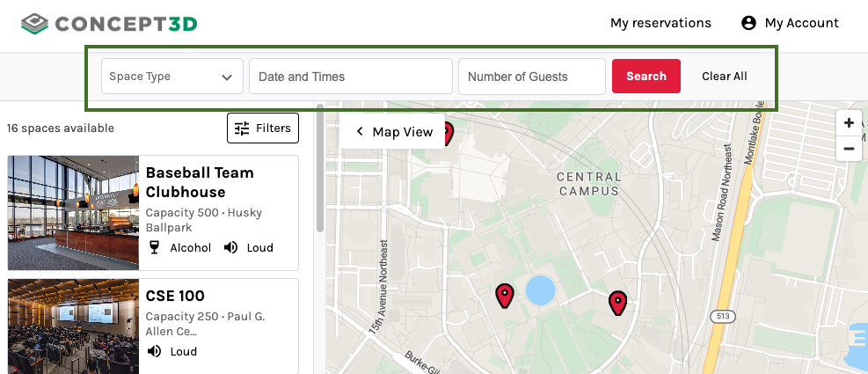Image resolution: width=868 pixels, height=374 pixels.
Task: Open the Space Type dropdown
Action: click(x=171, y=77)
